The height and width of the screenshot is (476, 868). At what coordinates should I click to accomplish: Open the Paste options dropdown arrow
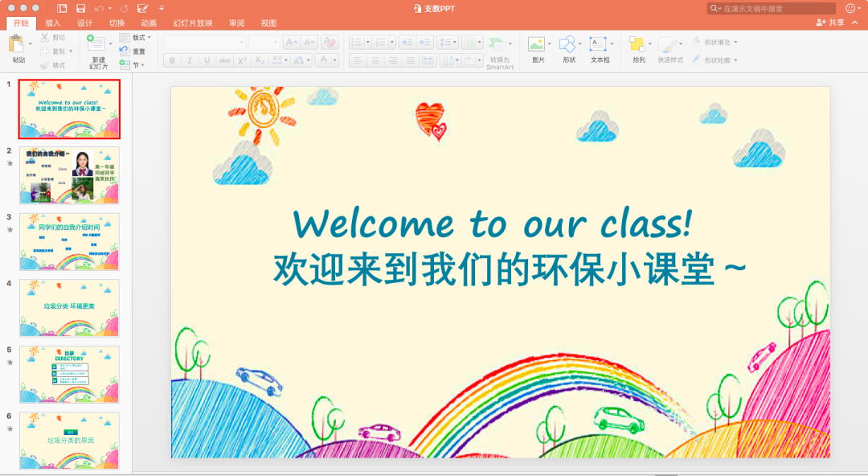30,43
